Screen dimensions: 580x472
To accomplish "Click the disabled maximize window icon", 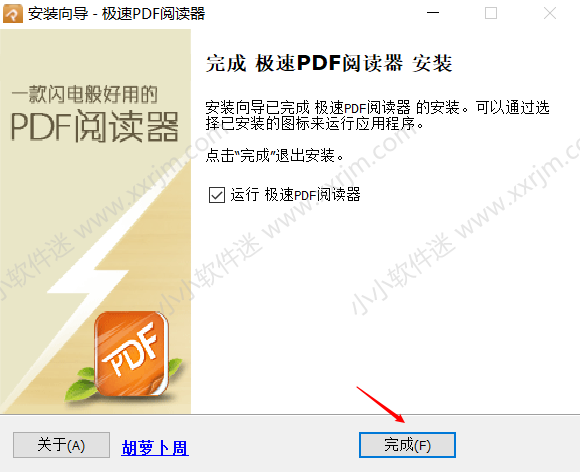I will (491, 13).
